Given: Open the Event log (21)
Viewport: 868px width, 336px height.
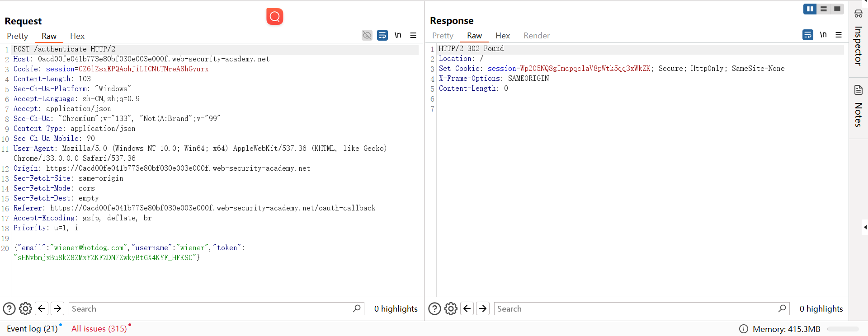Looking at the screenshot, I should [x=32, y=329].
